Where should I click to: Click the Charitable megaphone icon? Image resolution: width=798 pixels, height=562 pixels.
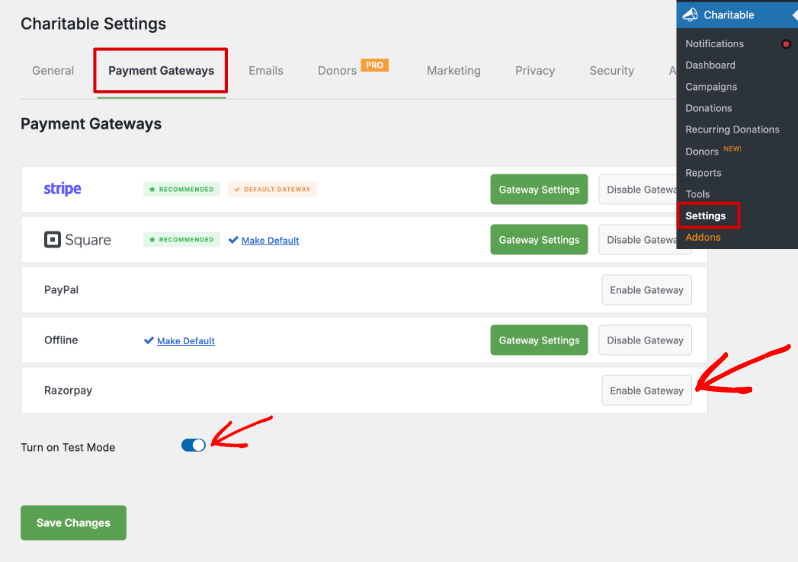point(690,15)
